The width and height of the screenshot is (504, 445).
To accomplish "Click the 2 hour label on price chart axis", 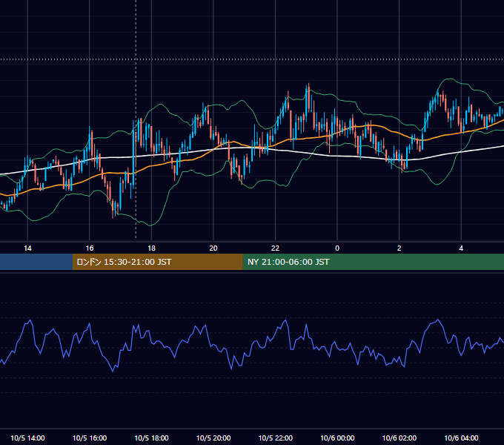I will click(x=399, y=248).
